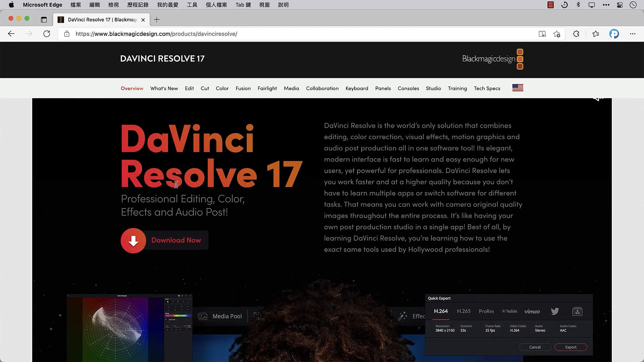Viewport: 644px width, 362px height.
Task: Click the Blackmagicdesign logo
Action: [x=489, y=59]
